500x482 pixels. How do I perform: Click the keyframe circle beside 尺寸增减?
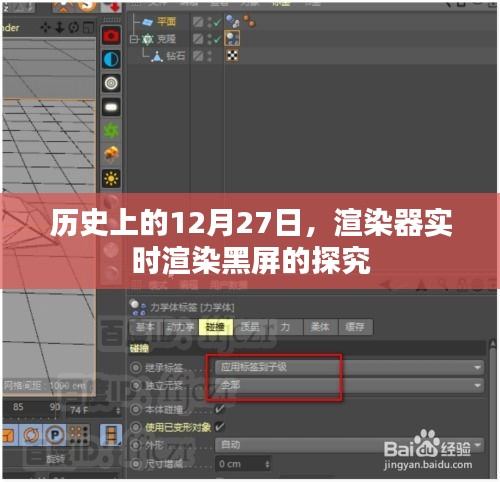[x=136, y=464]
